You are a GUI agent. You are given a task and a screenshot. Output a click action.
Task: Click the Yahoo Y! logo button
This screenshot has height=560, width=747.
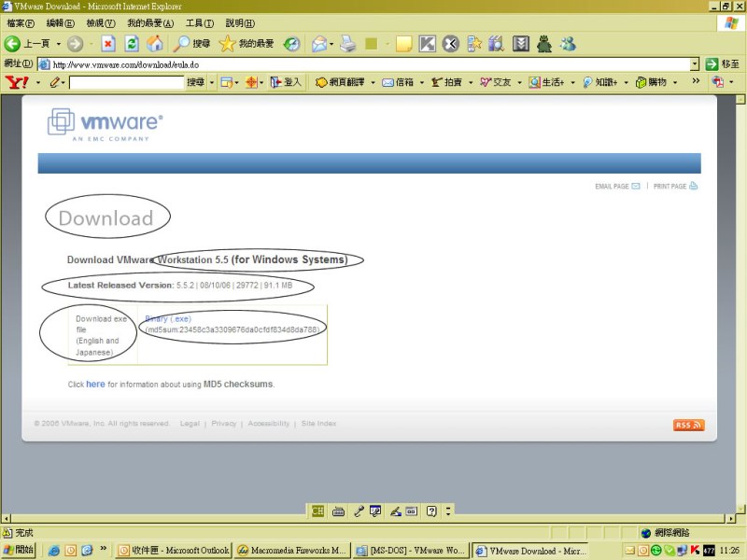(x=17, y=82)
